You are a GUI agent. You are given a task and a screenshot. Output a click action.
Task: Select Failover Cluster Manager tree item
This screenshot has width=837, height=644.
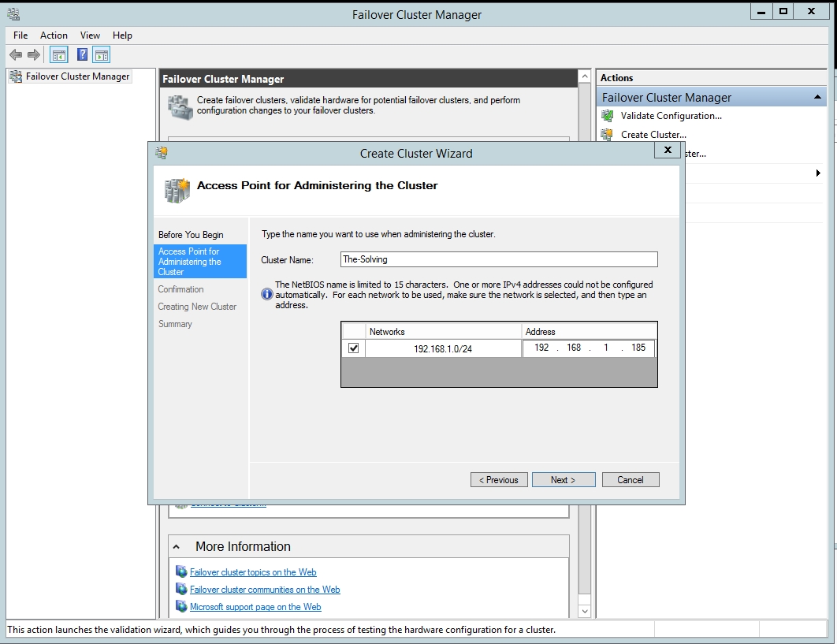[x=77, y=76]
